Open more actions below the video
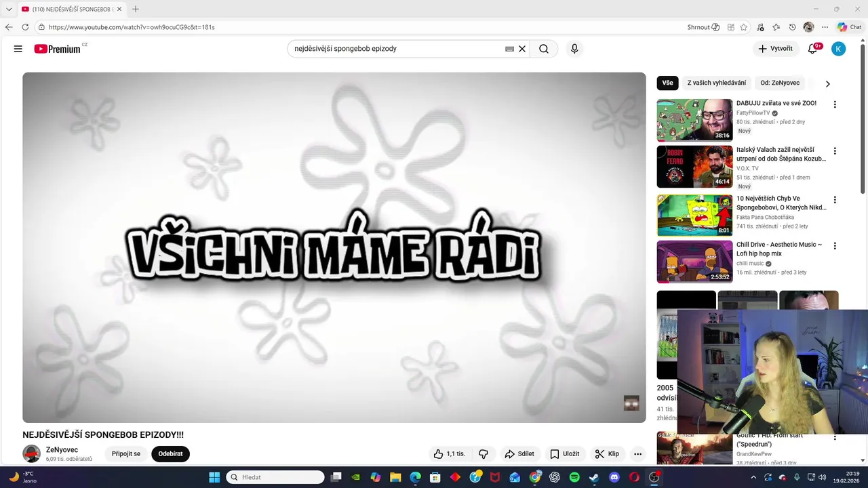The height and width of the screenshot is (488, 868). pyautogui.click(x=637, y=454)
